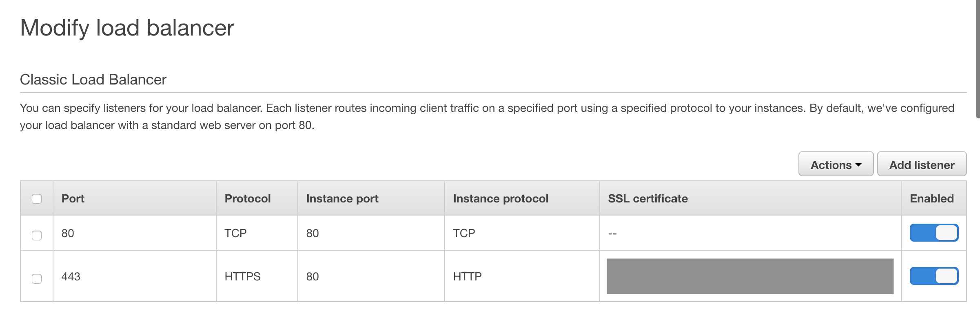The width and height of the screenshot is (980, 320).
Task: Open the Actions dropdown menu
Action: pyautogui.click(x=836, y=164)
